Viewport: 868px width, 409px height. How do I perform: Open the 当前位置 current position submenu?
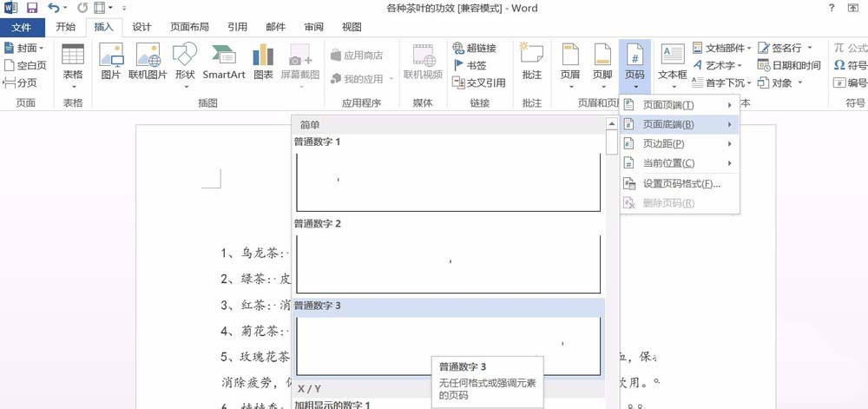click(680, 163)
